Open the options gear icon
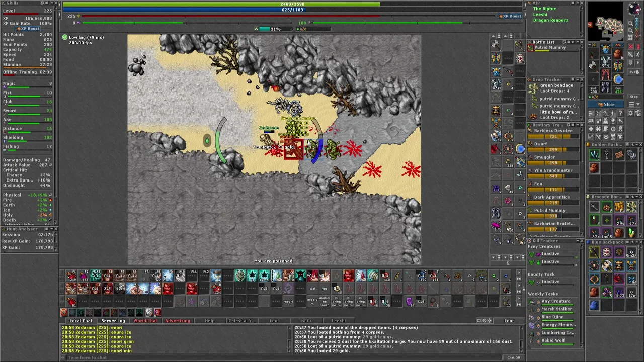Viewport: 644px width, 362px height. (630, 113)
